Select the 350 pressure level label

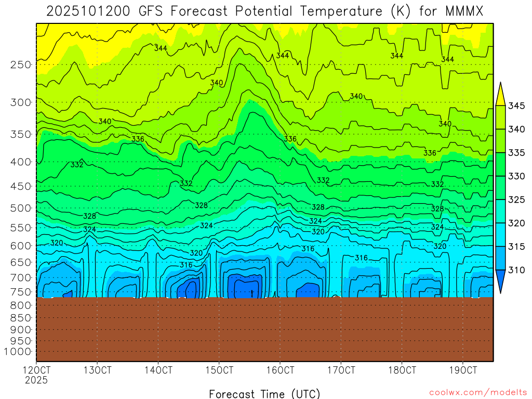click(21, 134)
